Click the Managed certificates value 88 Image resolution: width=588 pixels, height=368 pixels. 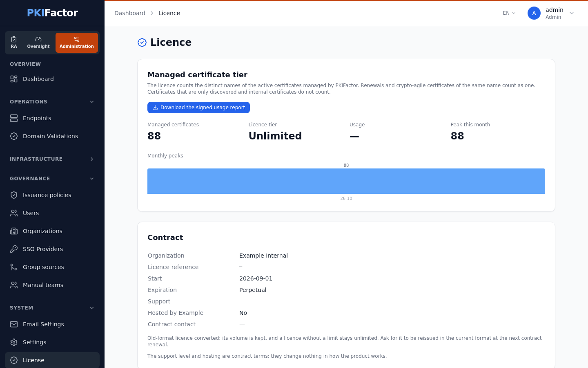(154, 136)
